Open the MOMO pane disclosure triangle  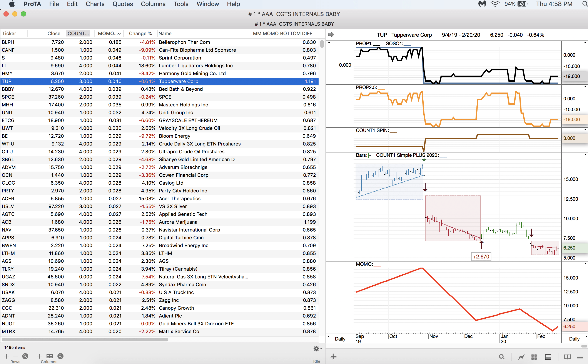point(585,263)
